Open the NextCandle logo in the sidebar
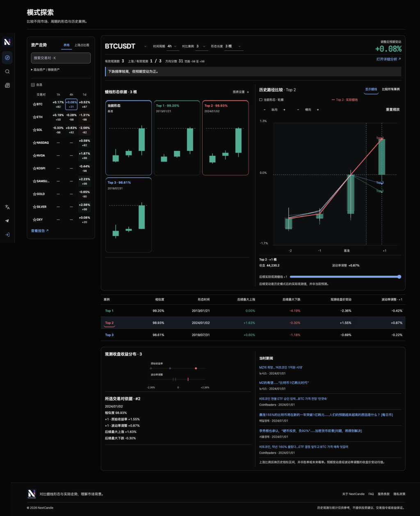The width and height of the screenshot is (420, 516). pos(7,42)
